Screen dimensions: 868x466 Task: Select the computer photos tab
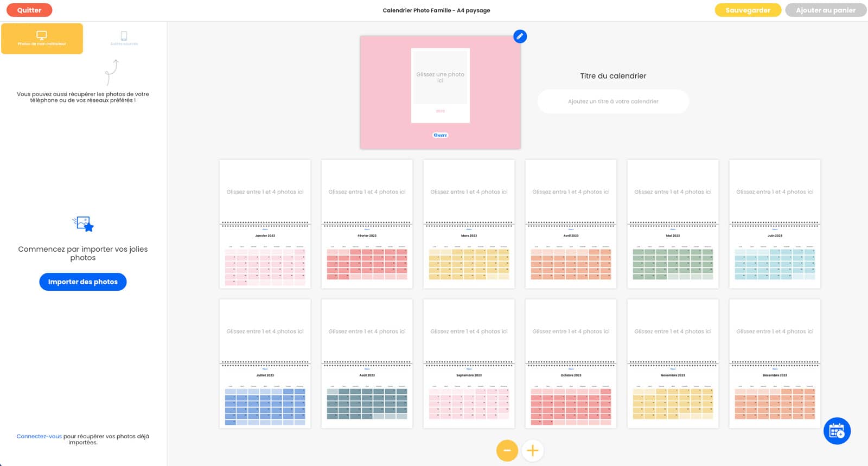coord(42,39)
